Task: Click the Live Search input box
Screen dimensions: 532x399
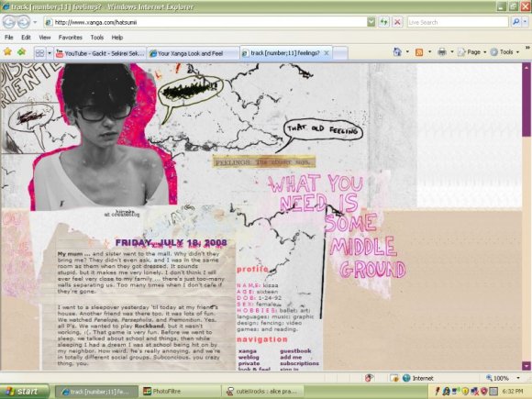Action: (458, 22)
